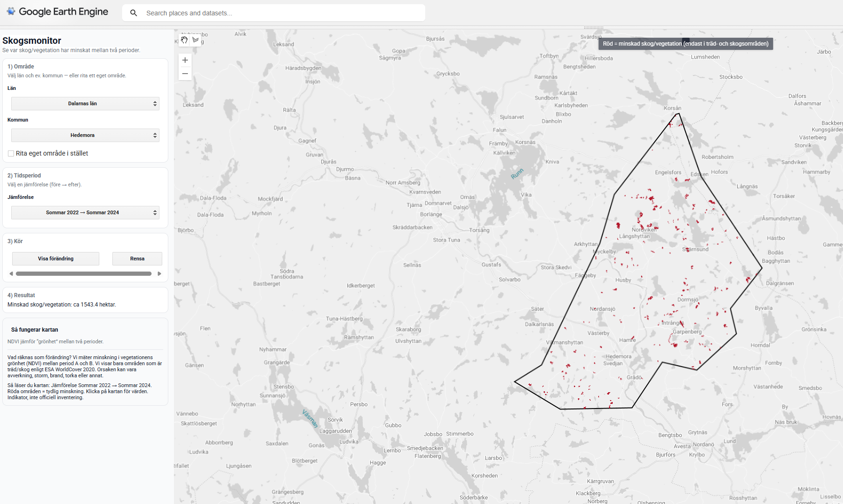This screenshot has height=504, width=843.
Task: Click the Skogsmonitor heading
Action: [32, 41]
